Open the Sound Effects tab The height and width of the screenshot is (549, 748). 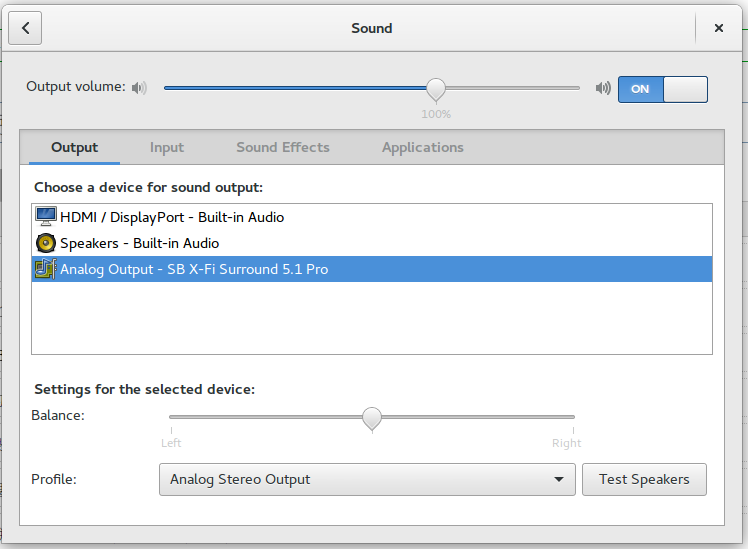[x=283, y=147]
